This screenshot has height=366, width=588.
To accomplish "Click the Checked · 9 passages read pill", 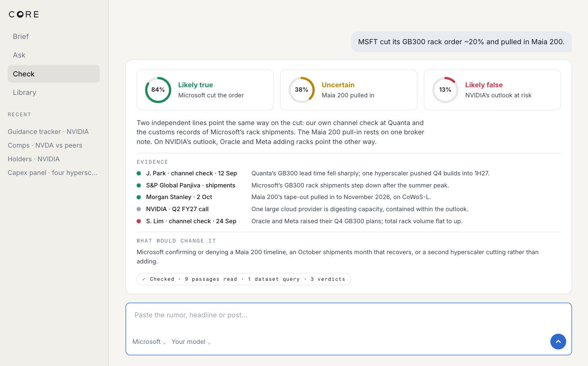I will pyautogui.click(x=244, y=279).
